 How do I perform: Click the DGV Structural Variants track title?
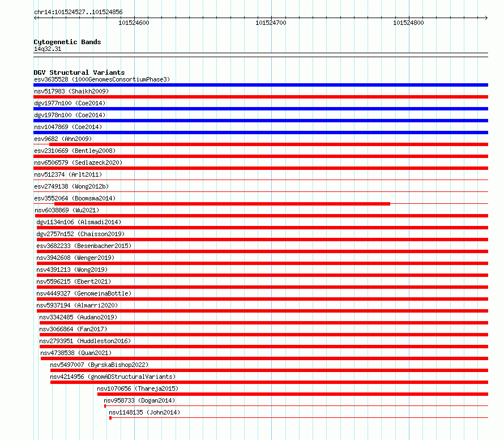pyautogui.click(x=79, y=72)
